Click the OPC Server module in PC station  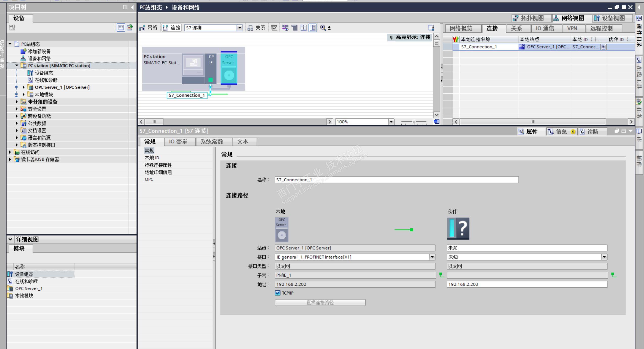[x=229, y=68]
